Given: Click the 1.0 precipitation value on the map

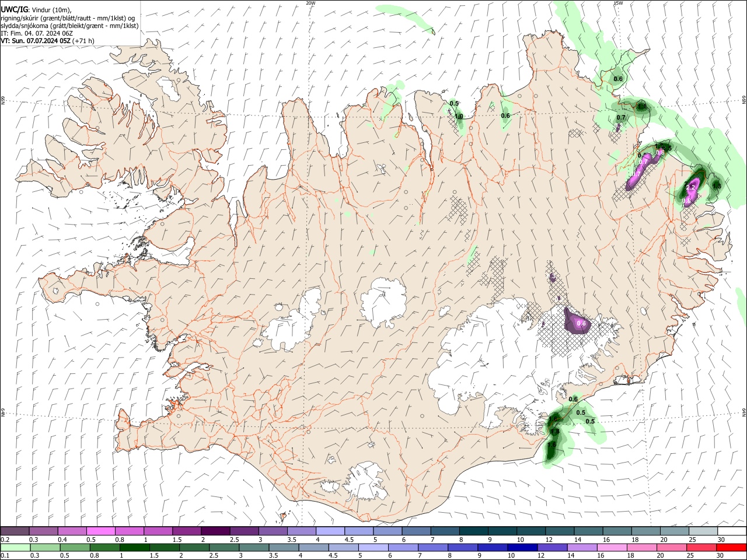Looking at the screenshot, I should (x=459, y=116).
